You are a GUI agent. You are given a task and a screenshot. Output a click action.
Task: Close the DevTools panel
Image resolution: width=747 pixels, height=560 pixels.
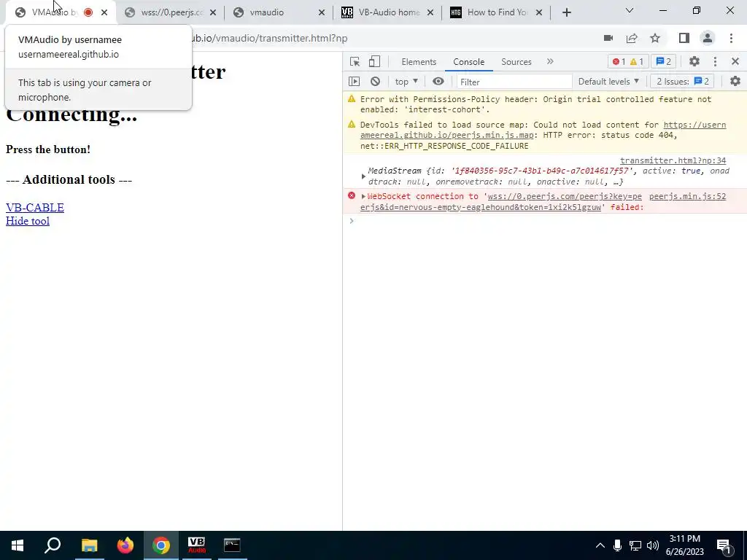[735, 61]
